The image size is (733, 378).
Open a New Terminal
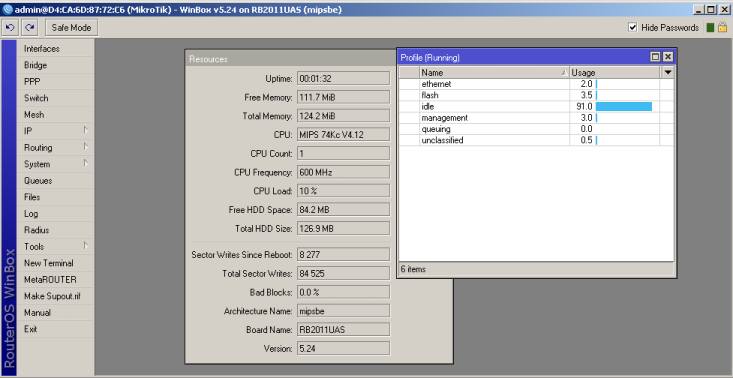click(x=55, y=263)
